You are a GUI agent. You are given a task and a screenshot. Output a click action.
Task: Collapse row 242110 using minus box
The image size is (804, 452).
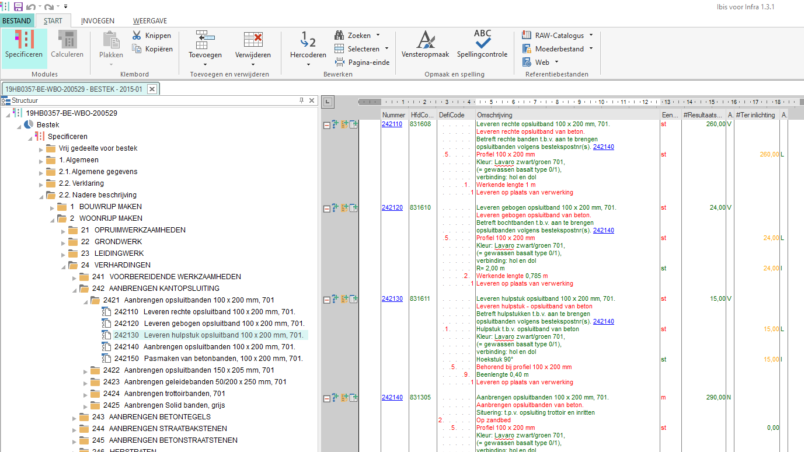tap(325, 124)
